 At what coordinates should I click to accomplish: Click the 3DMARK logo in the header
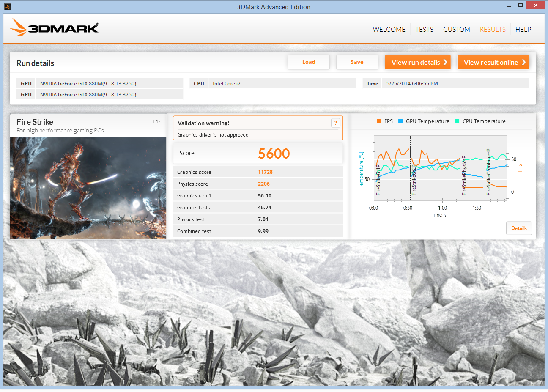(x=54, y=27)
